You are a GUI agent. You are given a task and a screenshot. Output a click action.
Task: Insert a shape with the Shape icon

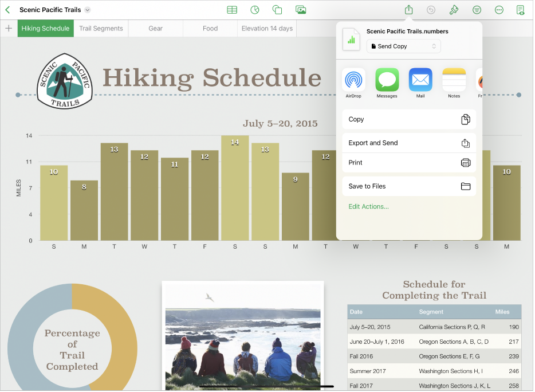point(277,9)
